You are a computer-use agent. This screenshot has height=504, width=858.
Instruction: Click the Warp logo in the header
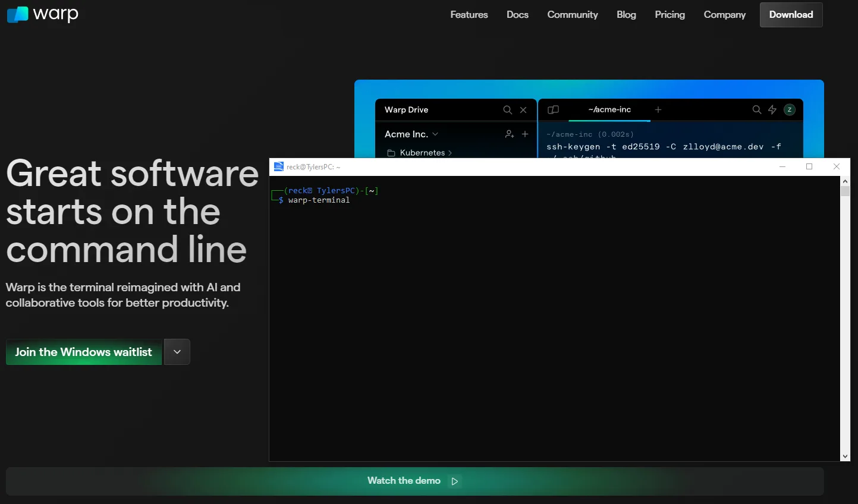click(x=42, y=14)
